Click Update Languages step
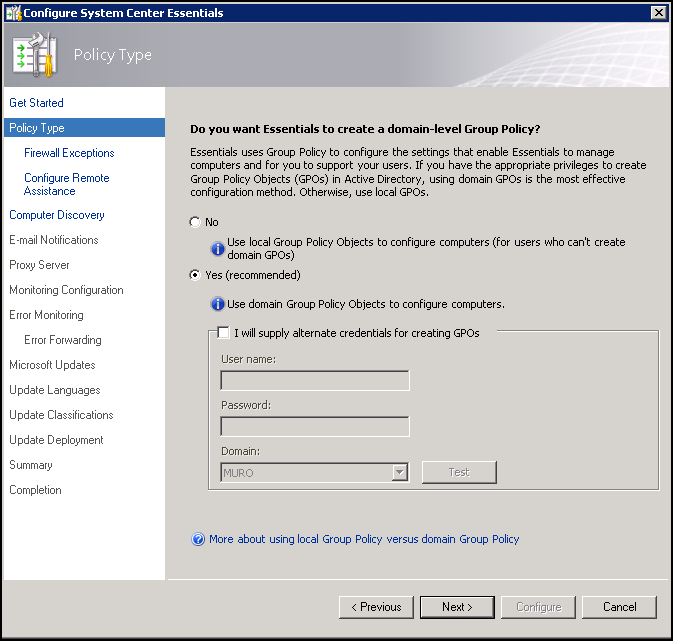This screenshot has height=641, width=673. [x=55, y=390]
